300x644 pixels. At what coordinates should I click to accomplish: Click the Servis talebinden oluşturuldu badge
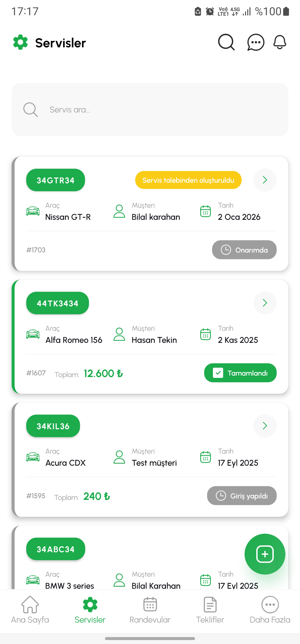(x=188, y=180)
